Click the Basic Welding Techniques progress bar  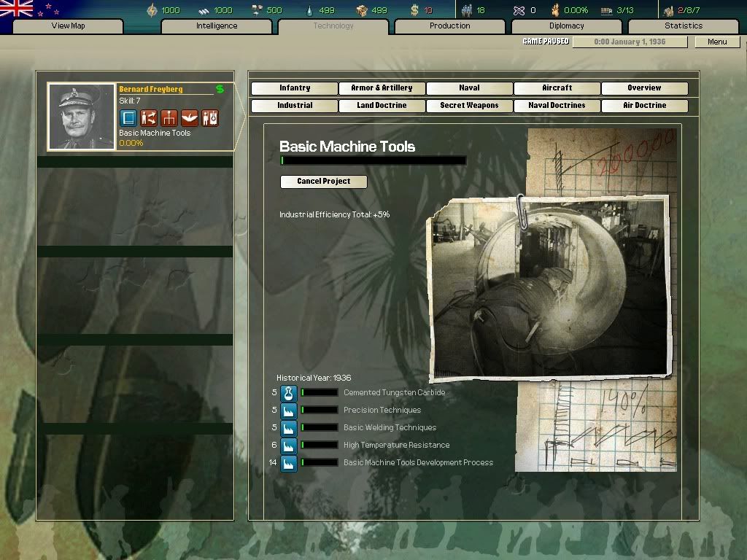point(320,427)
